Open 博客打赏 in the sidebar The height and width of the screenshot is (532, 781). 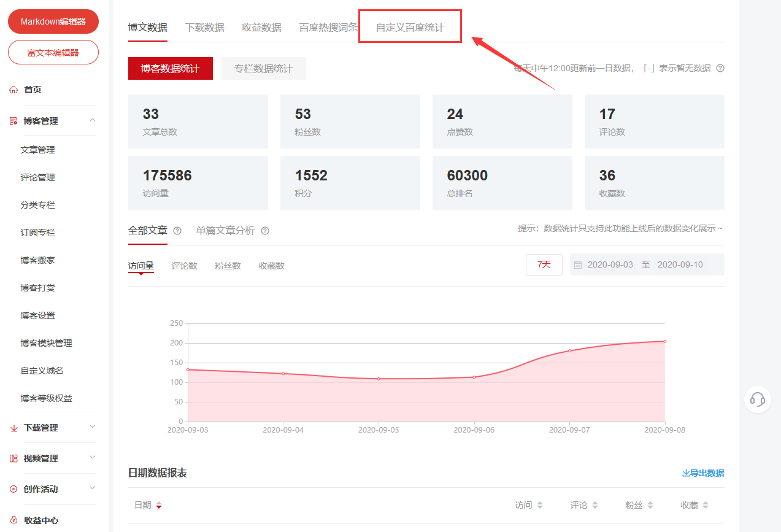[37, 288]
